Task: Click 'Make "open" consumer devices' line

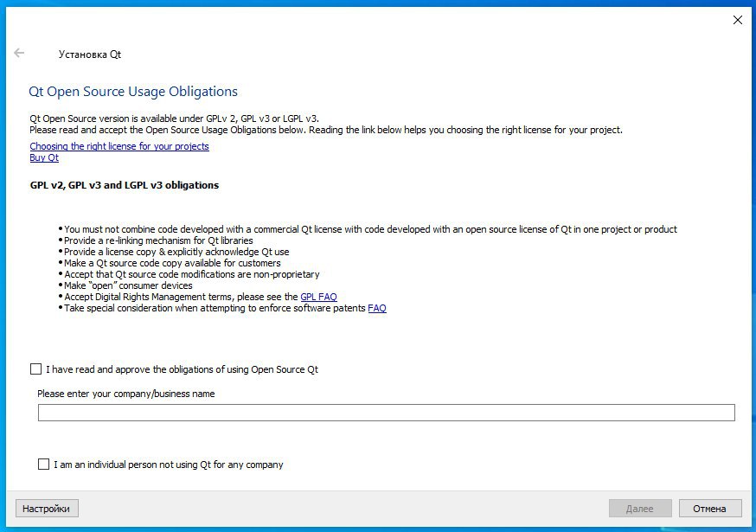Action: click(128, 285)
